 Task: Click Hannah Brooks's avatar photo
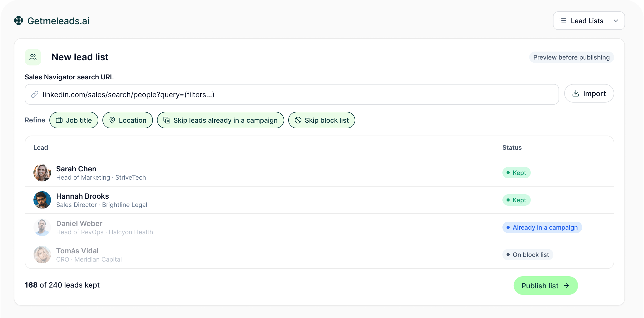tap(42, 200)
